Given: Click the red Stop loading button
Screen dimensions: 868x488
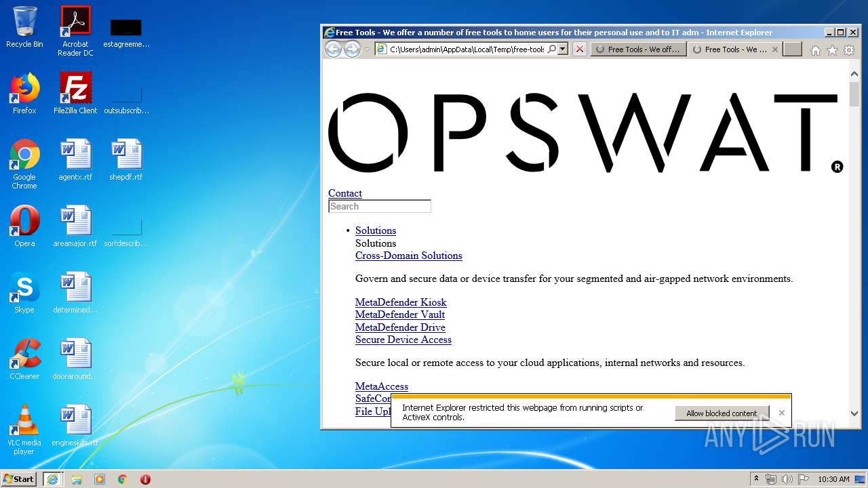Looking at the screenshot, I should click(579, 49).
